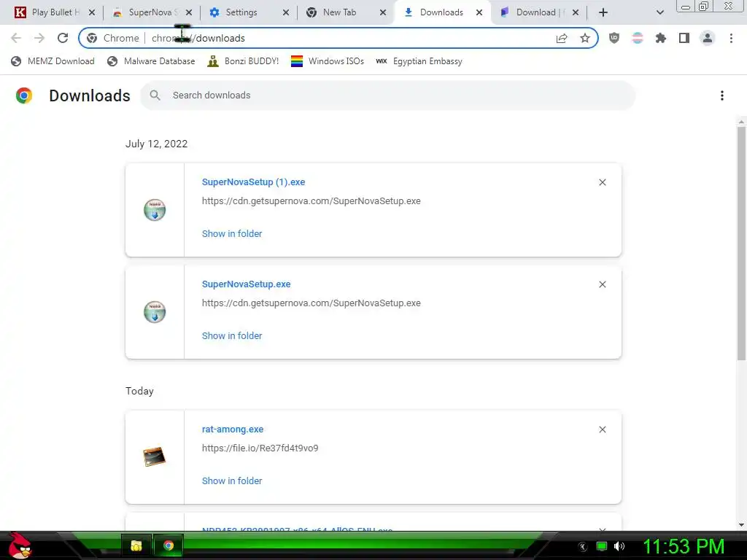747x560 pixels.
Task: Open network monitor tray icon
Action: coord(602,546)
